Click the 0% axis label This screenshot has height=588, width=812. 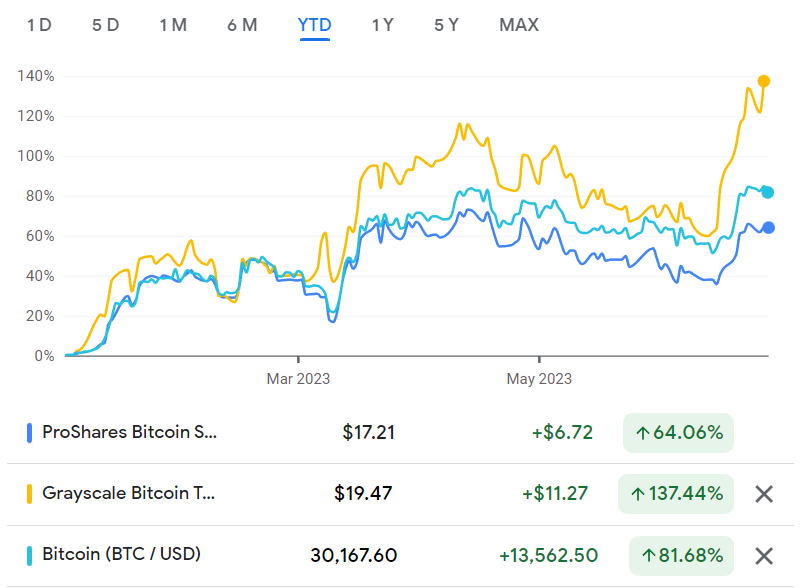point(45,356)
